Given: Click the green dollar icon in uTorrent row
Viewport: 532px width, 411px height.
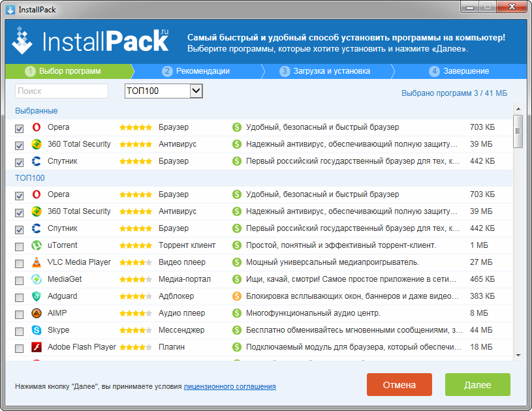Looking at the screenshot, I should click(237, 245).
